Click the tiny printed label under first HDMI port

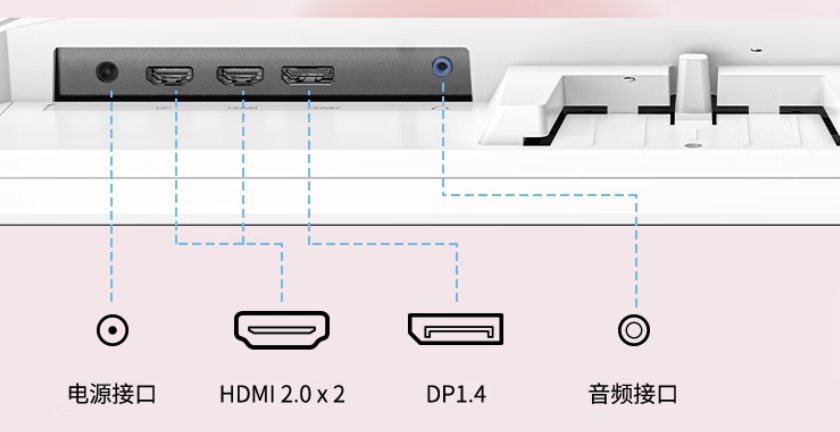pyautogui.click(x=162, y=108)
